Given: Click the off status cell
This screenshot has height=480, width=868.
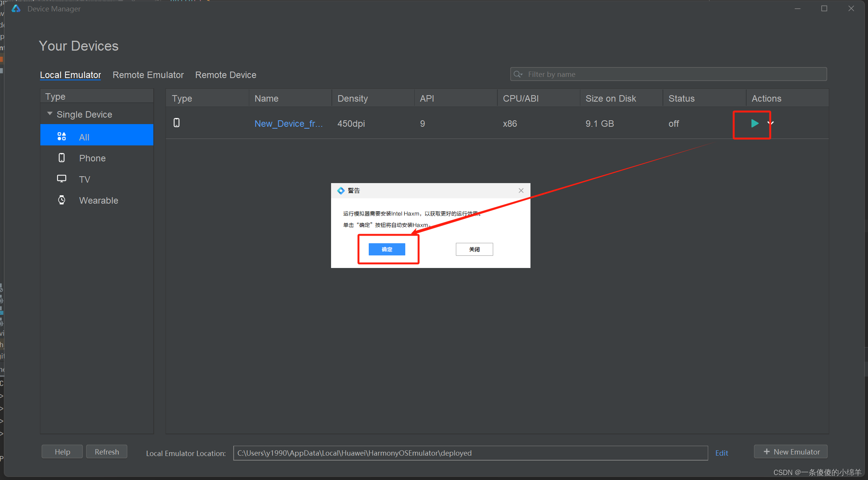Looking at the screenshot, I should point(674,124).
